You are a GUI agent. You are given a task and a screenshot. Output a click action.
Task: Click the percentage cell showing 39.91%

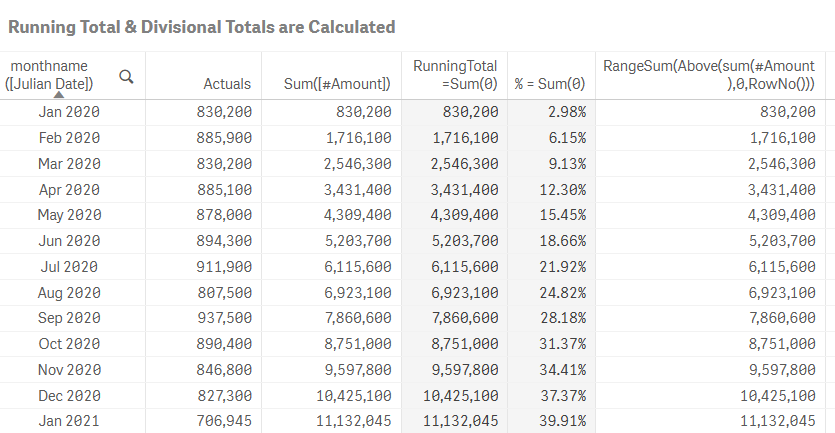click(561, 421)
